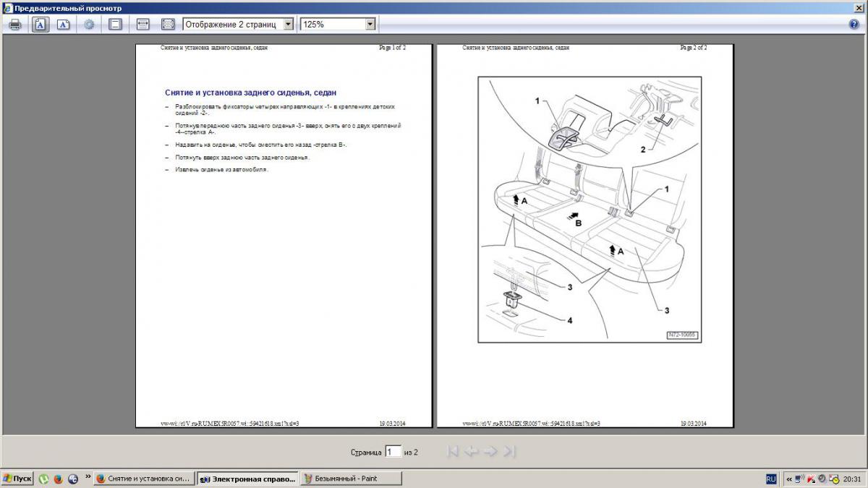
Task: Launch the third quick launch icon
Action: (72, 479)
